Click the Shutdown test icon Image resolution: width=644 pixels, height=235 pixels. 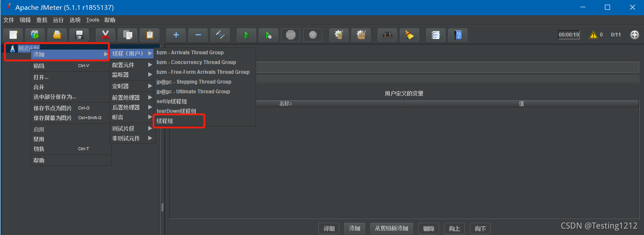(x=312, y=35)
